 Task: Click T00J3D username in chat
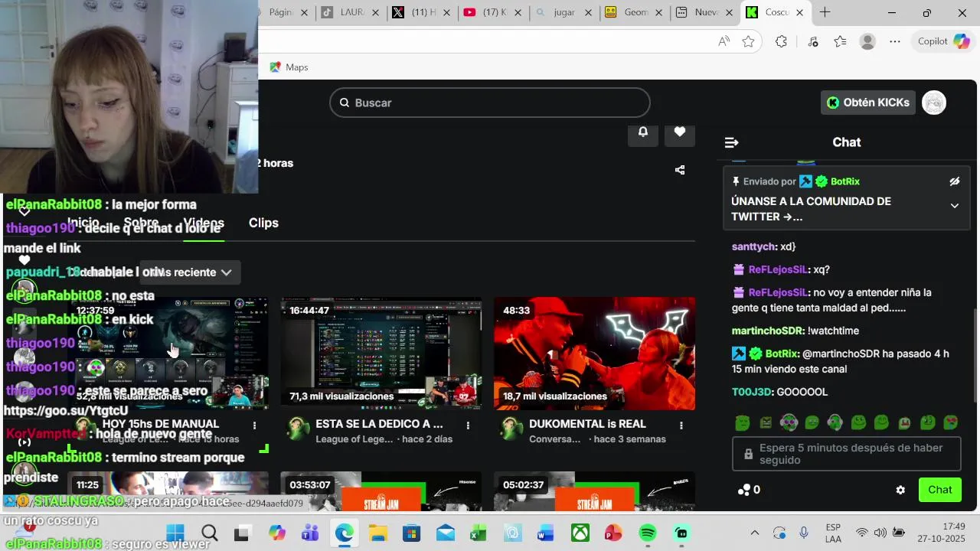click(752, 392)
